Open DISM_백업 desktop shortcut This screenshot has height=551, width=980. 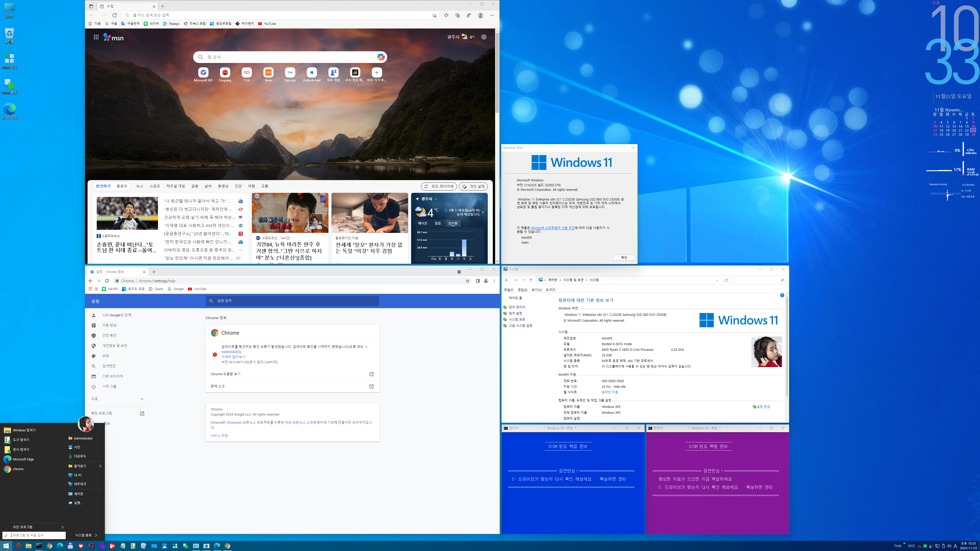pyautogui.click(x=9, y=61)
